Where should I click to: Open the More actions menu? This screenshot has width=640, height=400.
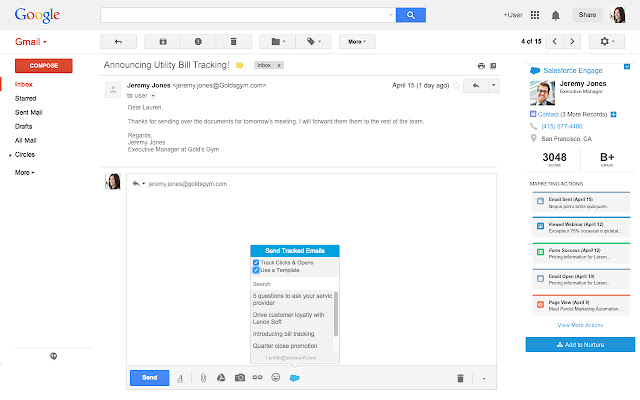(357, 42)
